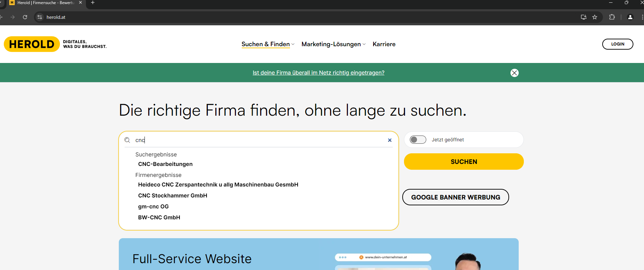
Task: Open the install app icon in address bar
Action: click(x=584, y=17)
